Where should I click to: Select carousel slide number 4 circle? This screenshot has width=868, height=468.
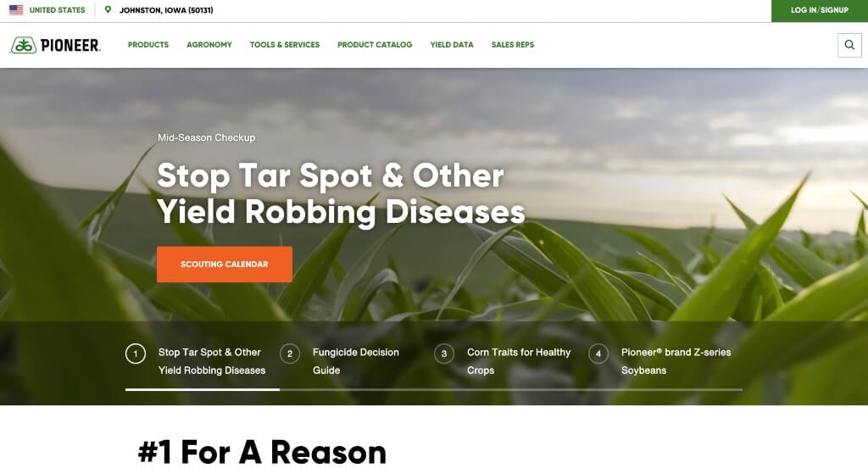(598, 354)
